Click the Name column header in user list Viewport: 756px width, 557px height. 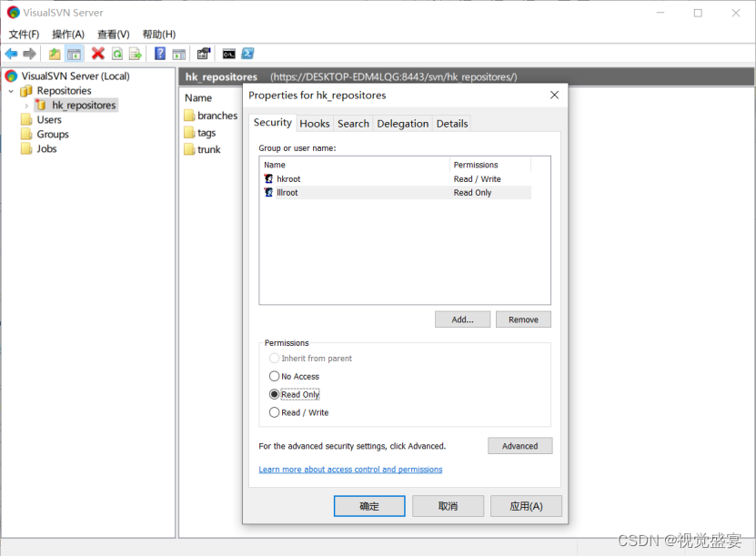click(x=355, y=165)
